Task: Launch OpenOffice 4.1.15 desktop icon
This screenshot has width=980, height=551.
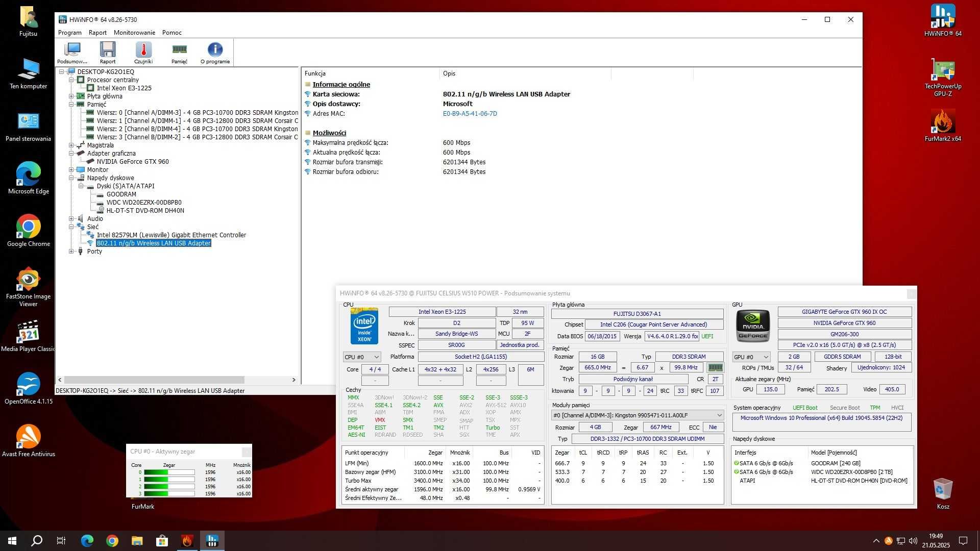Action: [29, 389]
